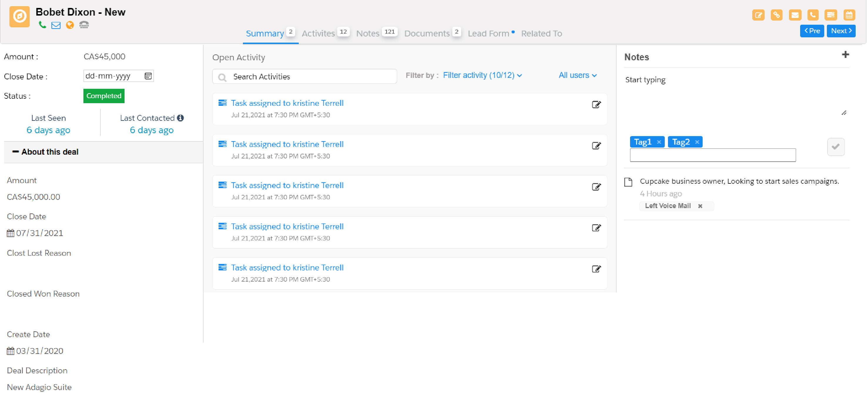Click the orange edit deal icon in header
The height and width of the screenshot is (398, 868).
(758, 15)
